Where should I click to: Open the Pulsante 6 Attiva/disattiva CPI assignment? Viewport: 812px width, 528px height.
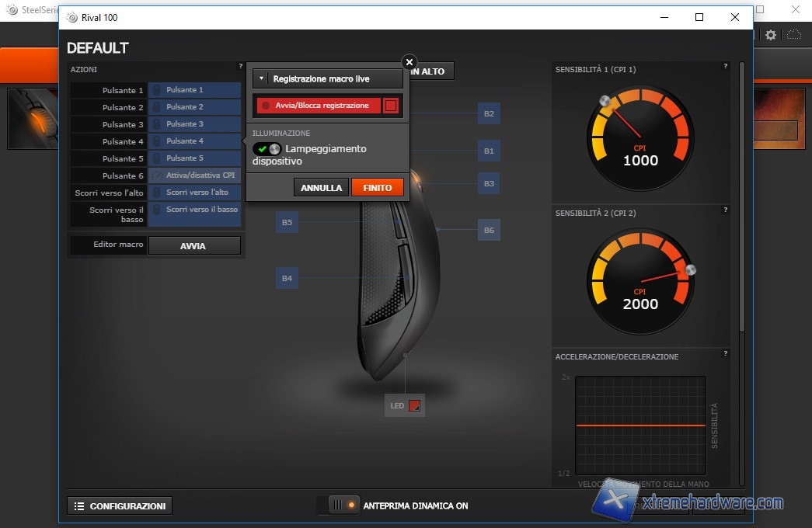click(194, 175)
